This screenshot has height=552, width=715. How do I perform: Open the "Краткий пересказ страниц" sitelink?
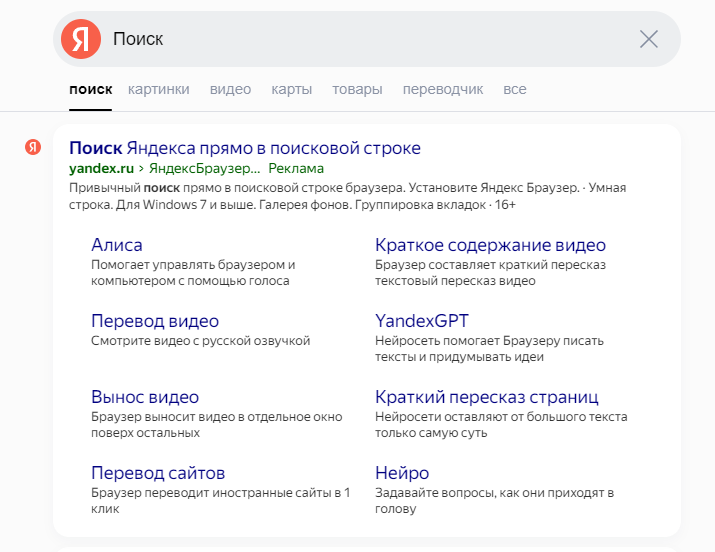[x=487, y=397]
